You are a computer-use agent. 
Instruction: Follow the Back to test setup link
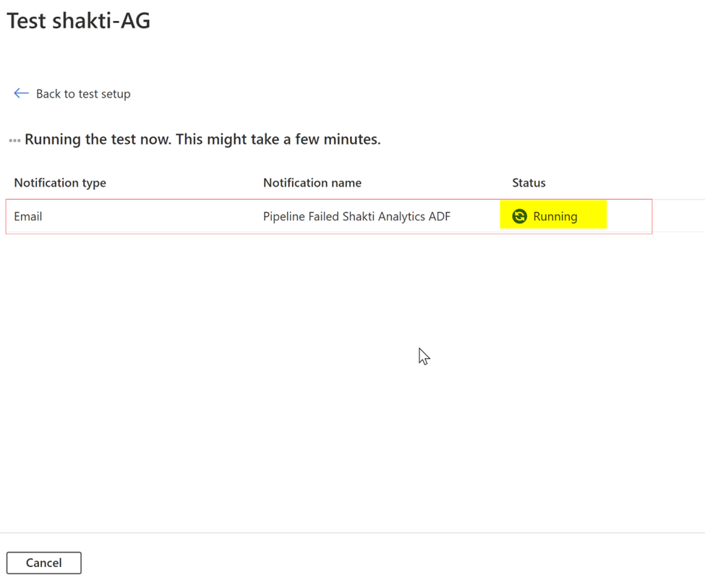click(x=83, y=93)
